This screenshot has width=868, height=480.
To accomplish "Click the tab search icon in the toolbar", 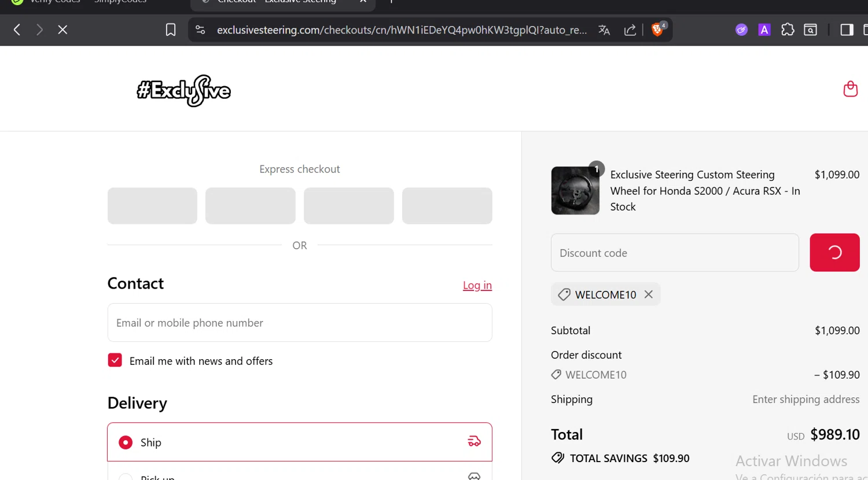I will 811,29.
